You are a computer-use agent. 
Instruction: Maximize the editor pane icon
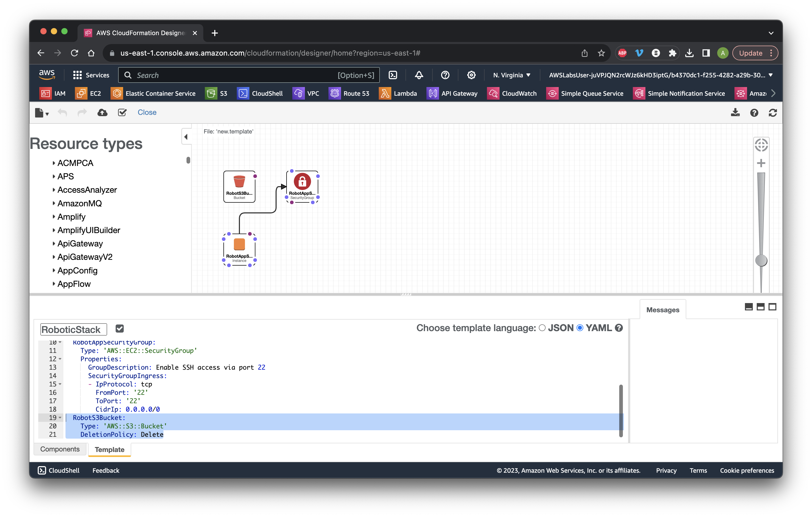pyautogui.click(x=772, y=307)
